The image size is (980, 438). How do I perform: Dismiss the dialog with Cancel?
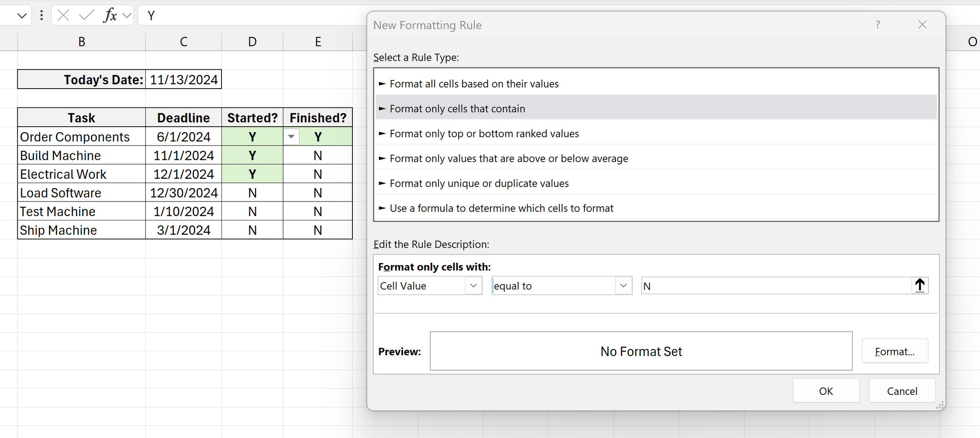[902, 391]
